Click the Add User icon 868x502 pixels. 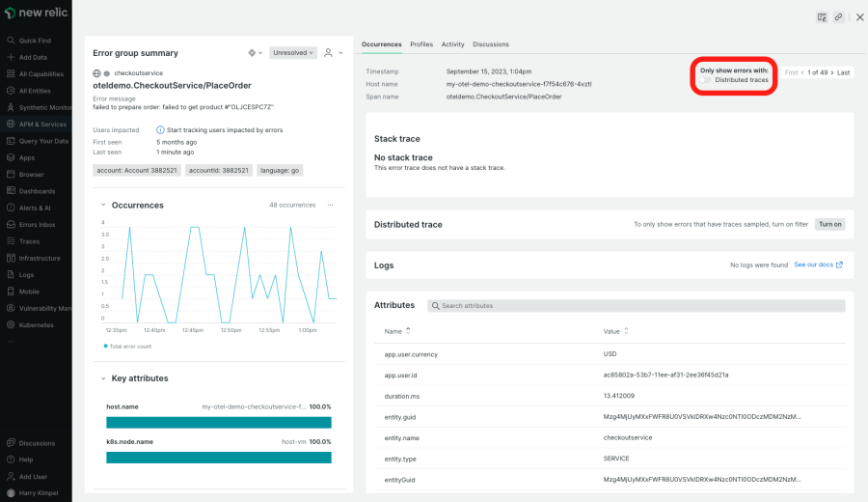pyautogui.click(x=11, y=477)
